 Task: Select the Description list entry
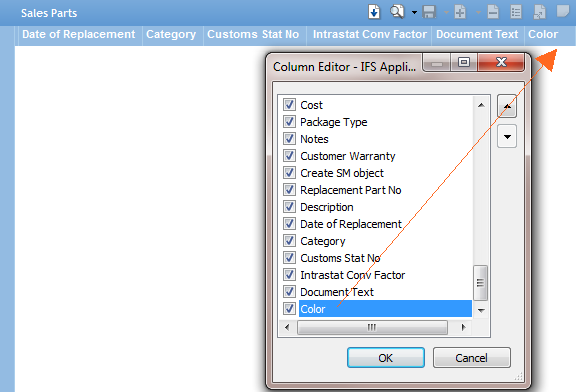(x=327, y=207)
